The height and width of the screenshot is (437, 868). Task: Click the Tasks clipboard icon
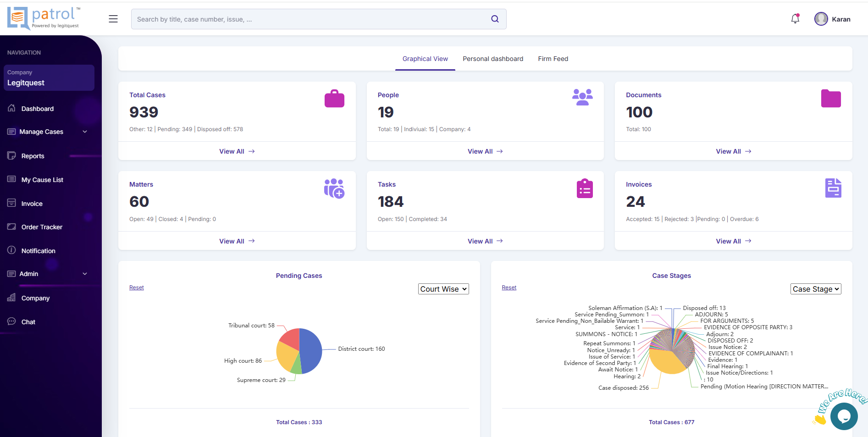tap(585, 188)
